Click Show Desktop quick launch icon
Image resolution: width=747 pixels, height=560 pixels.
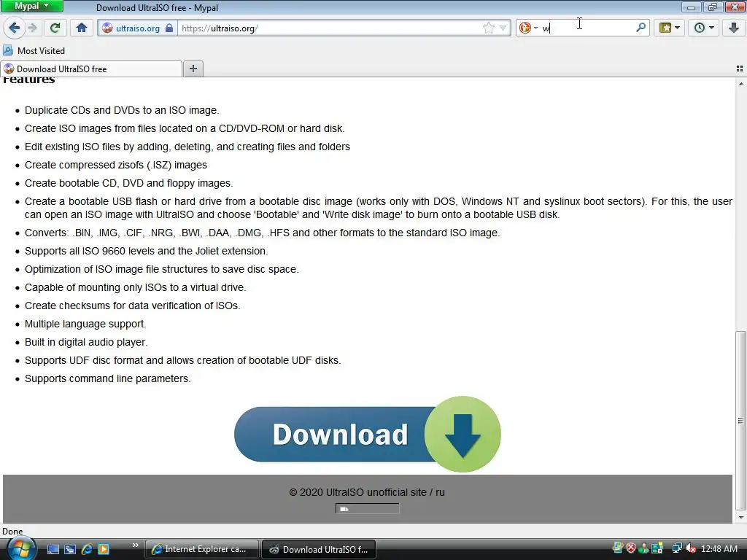tap(53, 549)
